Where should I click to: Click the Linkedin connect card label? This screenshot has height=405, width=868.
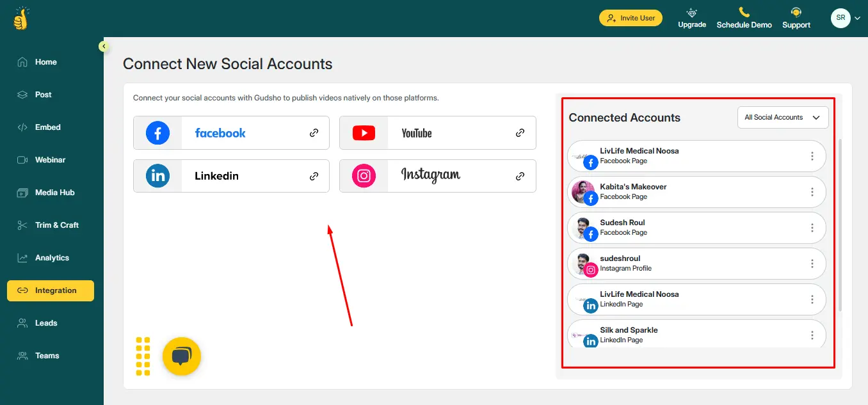point(216,176)
